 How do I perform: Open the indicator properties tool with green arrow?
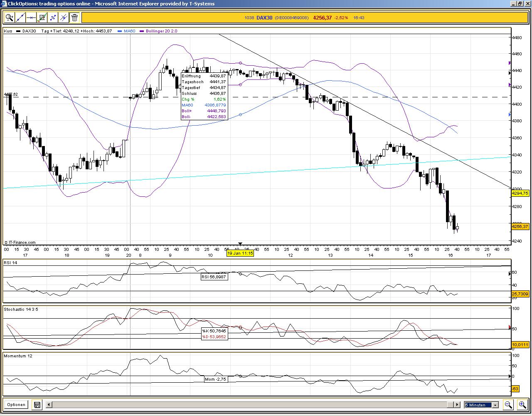[x=42, y=17]
